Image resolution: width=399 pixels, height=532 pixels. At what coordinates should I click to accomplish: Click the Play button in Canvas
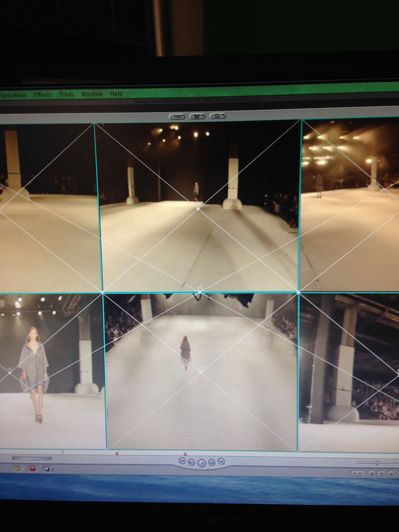click(202, 463)
